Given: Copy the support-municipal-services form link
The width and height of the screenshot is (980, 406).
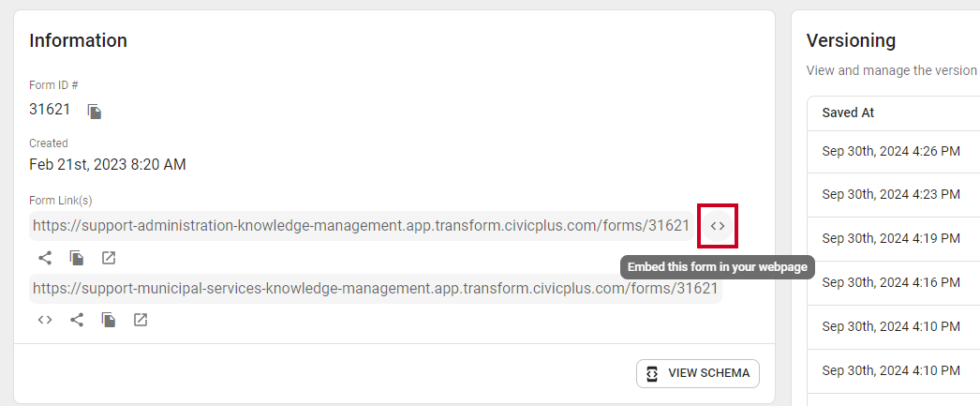Looking at the screenshot, I should tap(110, 320).
